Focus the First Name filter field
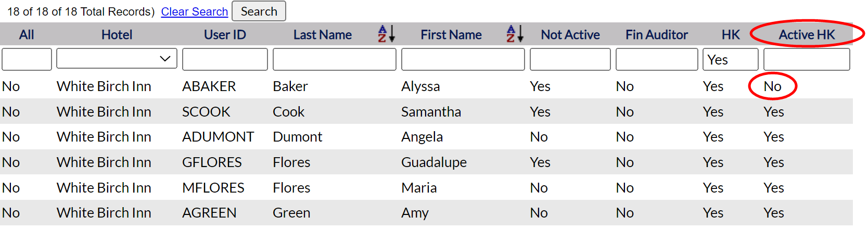Image resolution: width=868 pixels, height=229 pixels. click(x=463, y=59)
